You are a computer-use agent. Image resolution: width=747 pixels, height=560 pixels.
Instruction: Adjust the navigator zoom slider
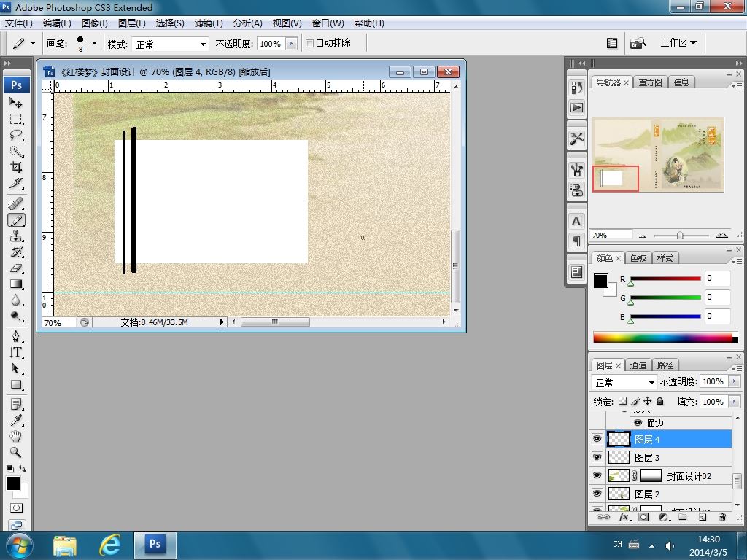coord(681,236)
